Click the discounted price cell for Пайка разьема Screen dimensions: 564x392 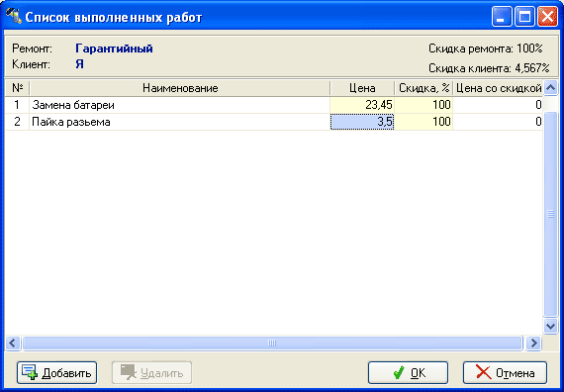pyautogui.click(x=498, y=122)
